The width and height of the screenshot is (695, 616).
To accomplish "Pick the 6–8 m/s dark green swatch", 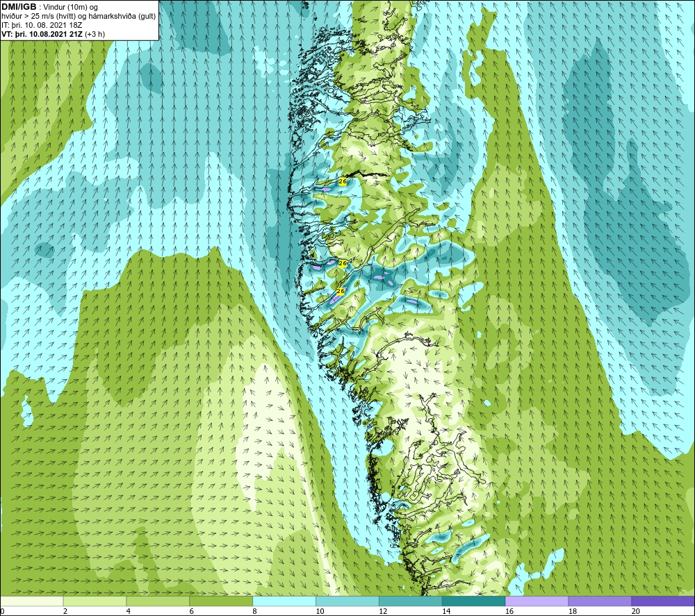I will [221, 601].
